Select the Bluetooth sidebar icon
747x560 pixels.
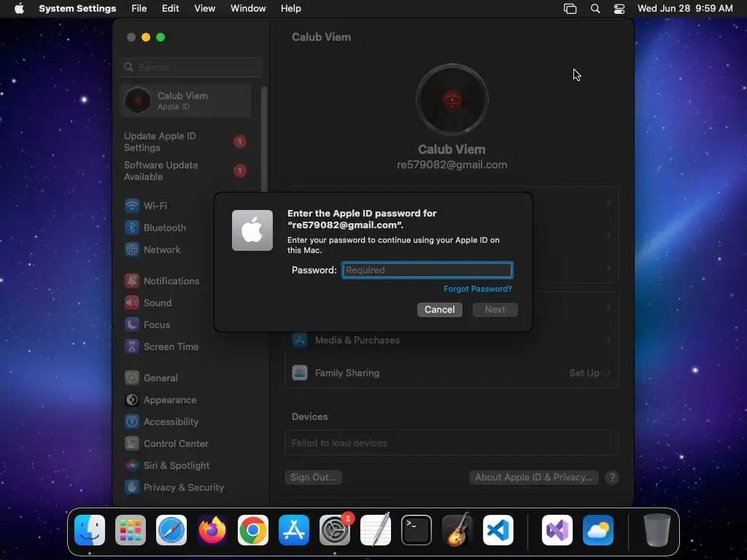(x=132, y=227)
